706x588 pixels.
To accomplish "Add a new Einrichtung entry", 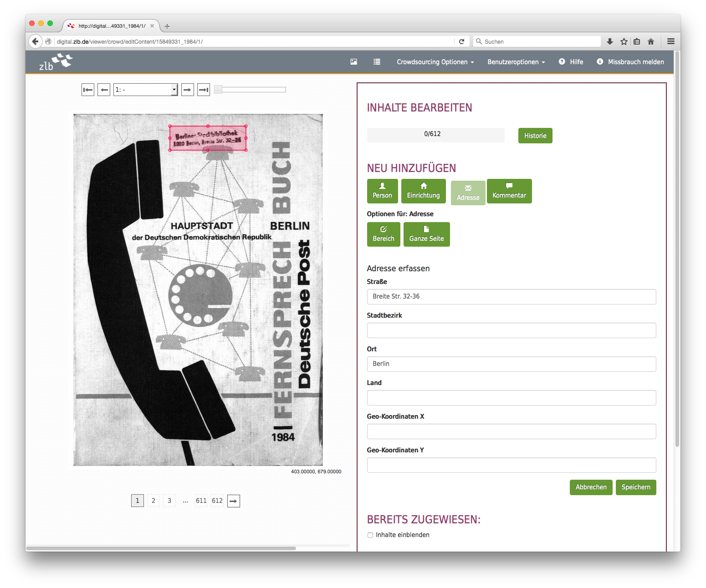I will (424, 191).
